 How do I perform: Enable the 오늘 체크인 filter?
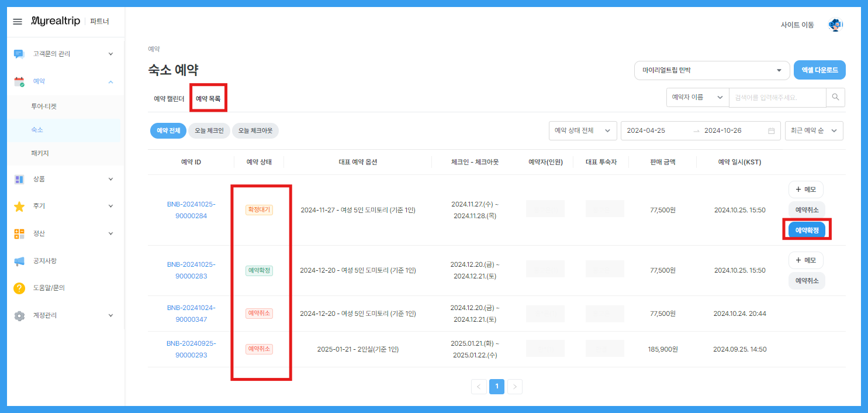point(209,130)
